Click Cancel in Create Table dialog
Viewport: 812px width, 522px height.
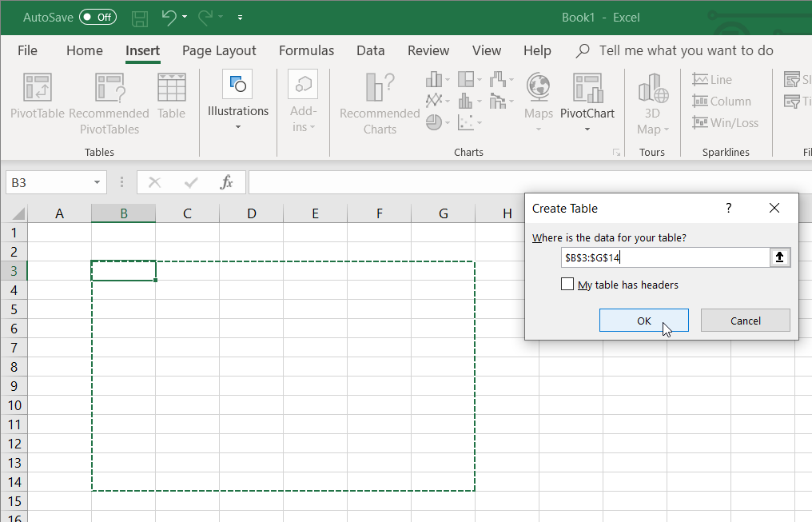point(745,321)
